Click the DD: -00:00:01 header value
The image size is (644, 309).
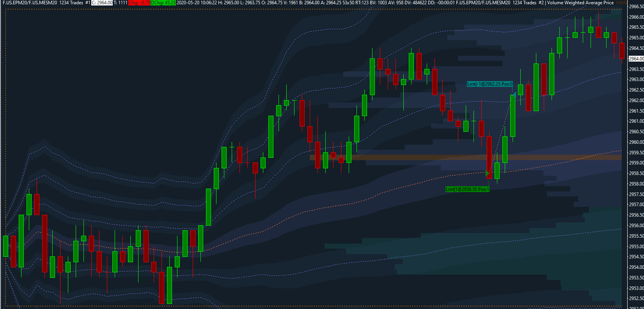441,3
